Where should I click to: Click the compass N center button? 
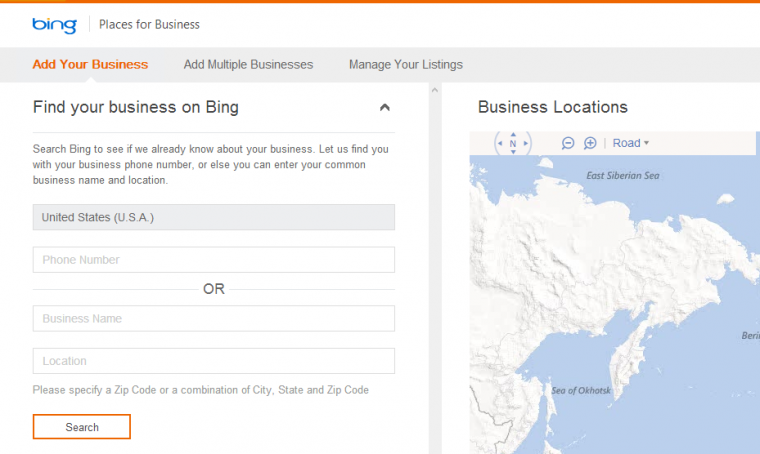(513, 143)
